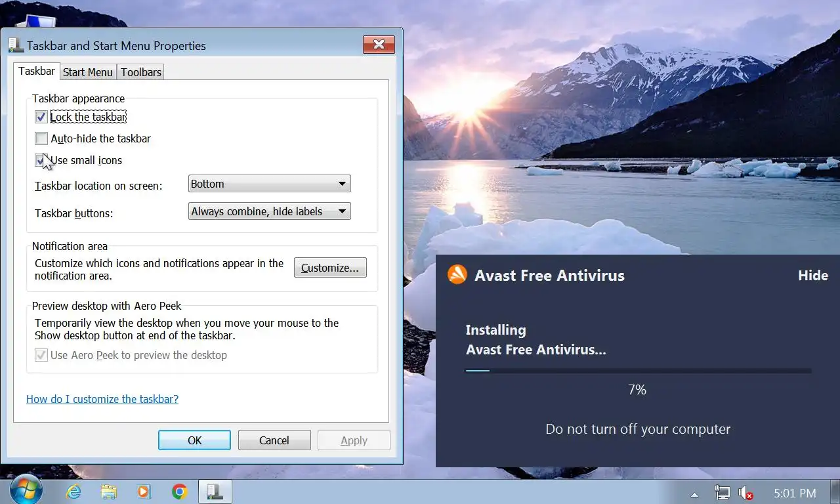The height and width of the screenshot is (504, 840).
Task: Dismiss dialog with Cancel button
Action: [x=274, y=440]
